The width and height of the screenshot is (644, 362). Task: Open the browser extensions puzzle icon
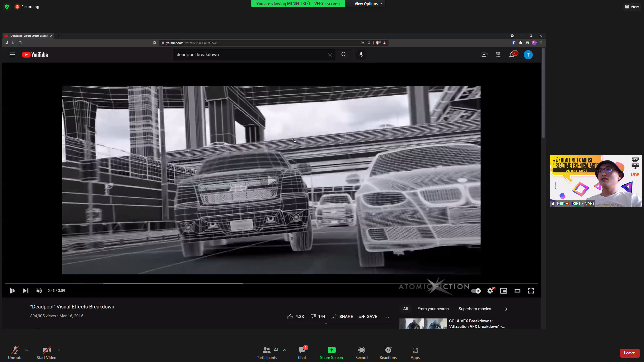(x=521, y=43)
